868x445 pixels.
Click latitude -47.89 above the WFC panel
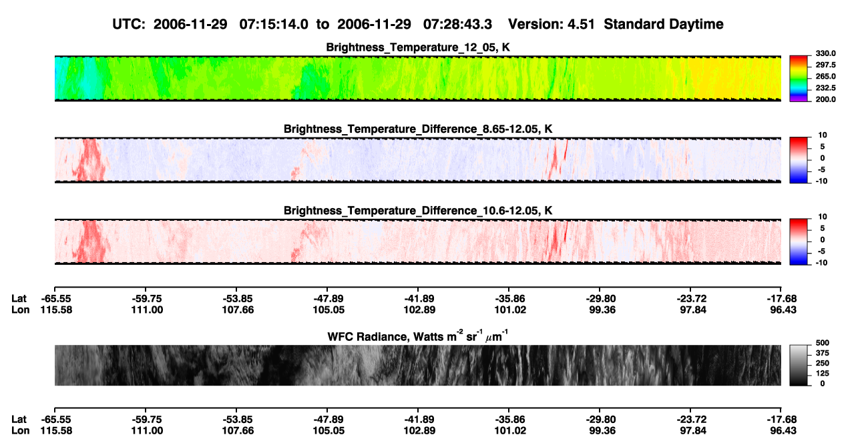coord(327,299)
